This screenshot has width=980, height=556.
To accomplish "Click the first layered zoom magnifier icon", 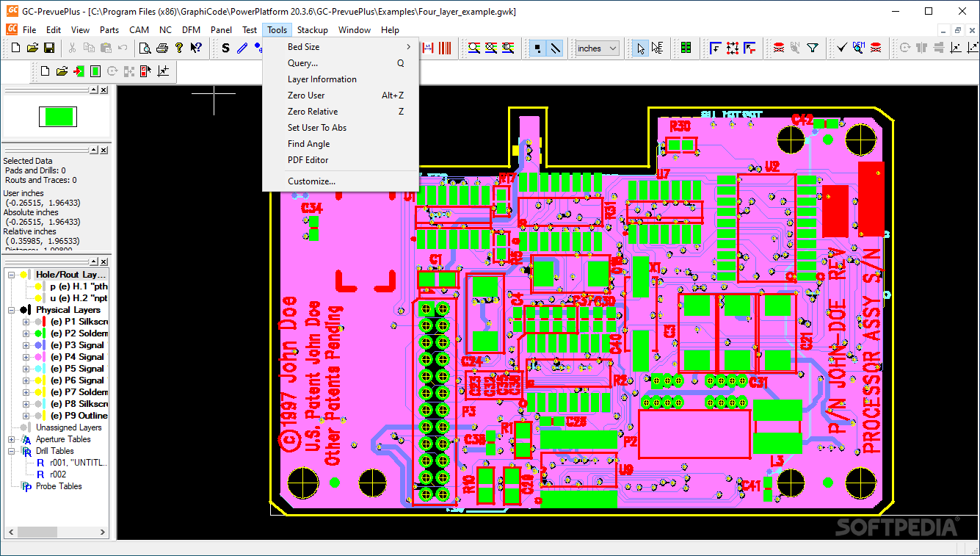I will point(474,48).
